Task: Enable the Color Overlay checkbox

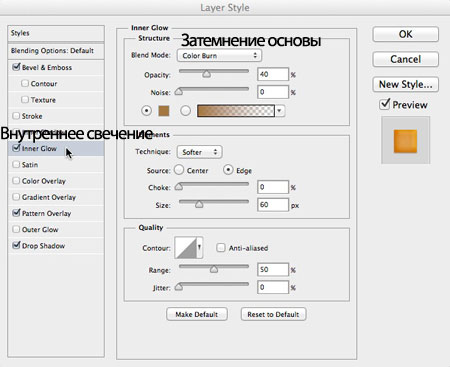Action: tap(16, 181)
